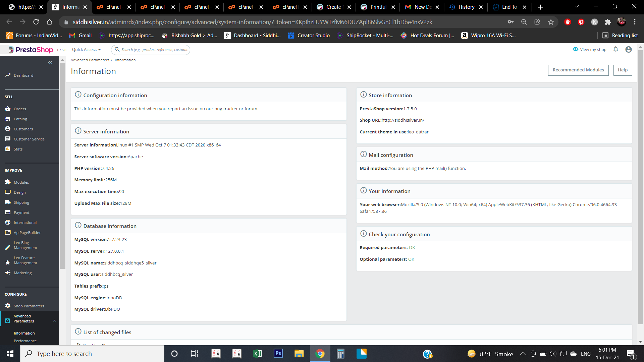Click the International globe icon

tap(8, 222)
